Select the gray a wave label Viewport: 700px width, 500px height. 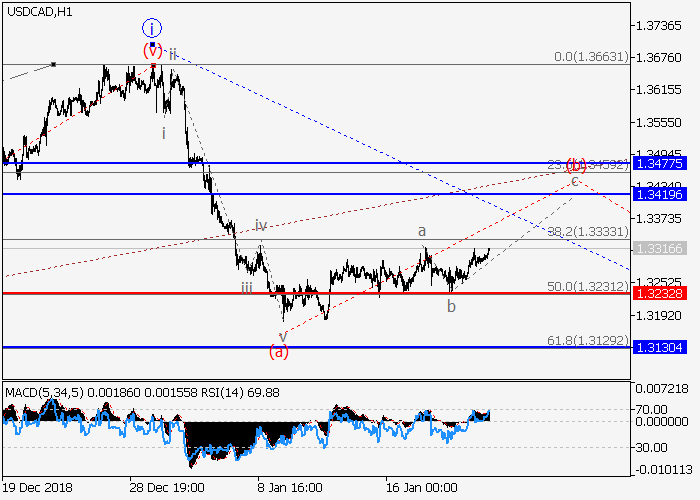[x=423, y=230]
